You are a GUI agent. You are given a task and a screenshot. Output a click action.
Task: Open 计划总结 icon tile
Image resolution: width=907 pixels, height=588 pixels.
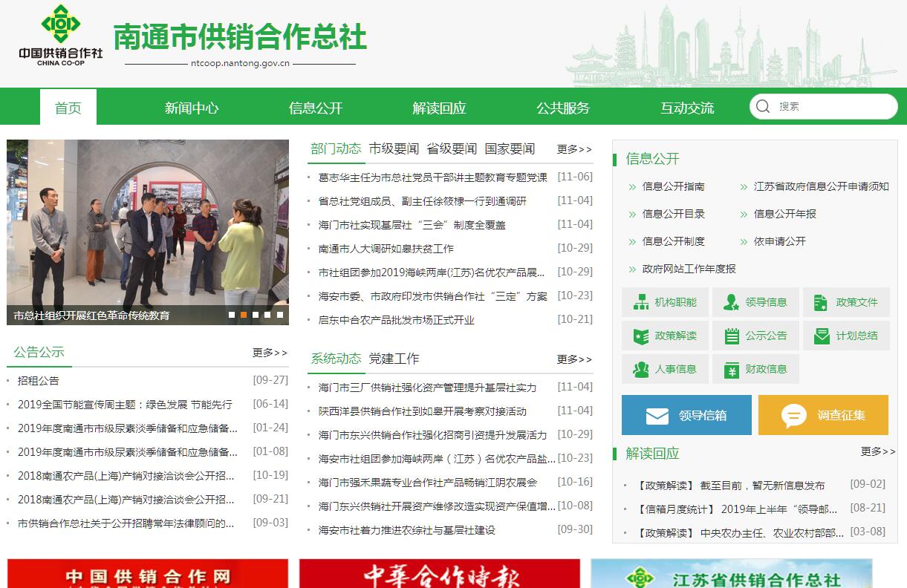(x=845, y=336)
